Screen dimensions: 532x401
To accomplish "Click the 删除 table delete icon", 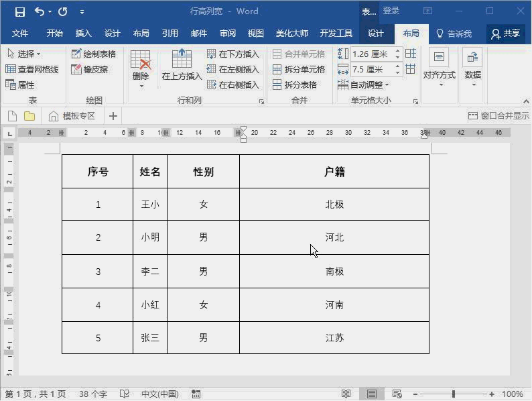I will [141, 60].
